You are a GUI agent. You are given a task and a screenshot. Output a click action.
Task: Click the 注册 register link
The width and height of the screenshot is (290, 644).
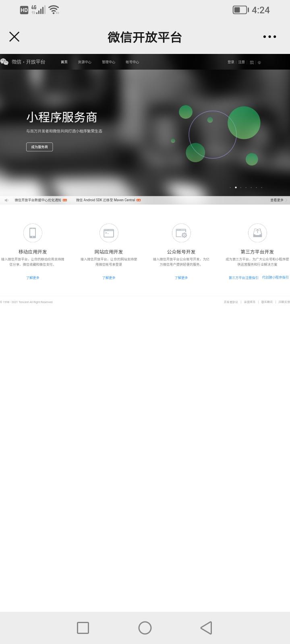242,62
